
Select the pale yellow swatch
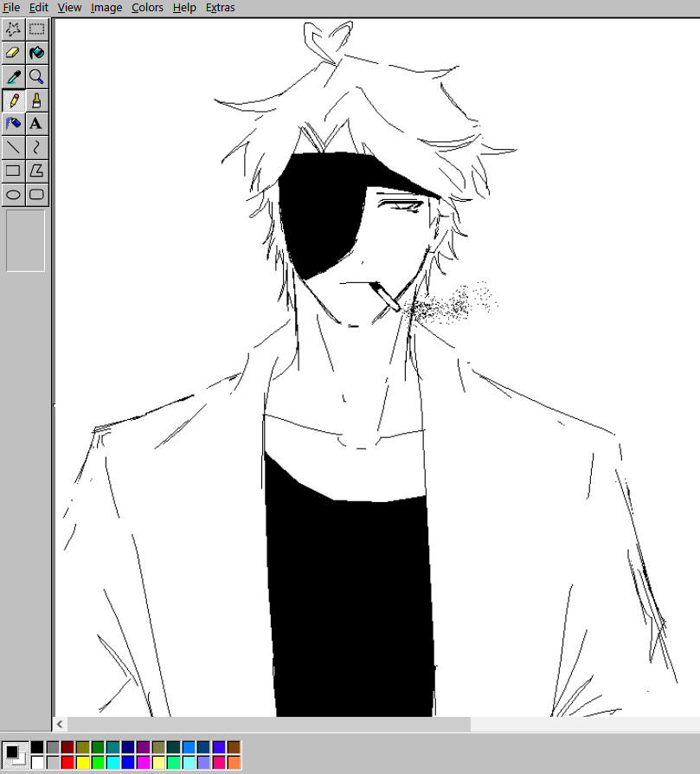(158, 763)
